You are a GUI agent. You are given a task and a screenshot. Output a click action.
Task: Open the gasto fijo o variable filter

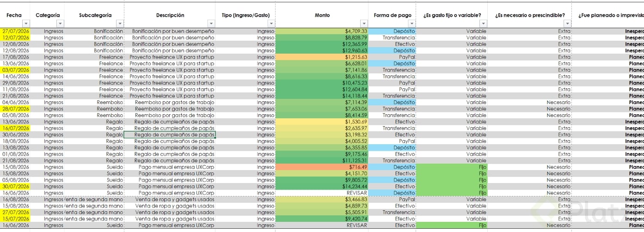pyautogui.click(x=484, y=24)
